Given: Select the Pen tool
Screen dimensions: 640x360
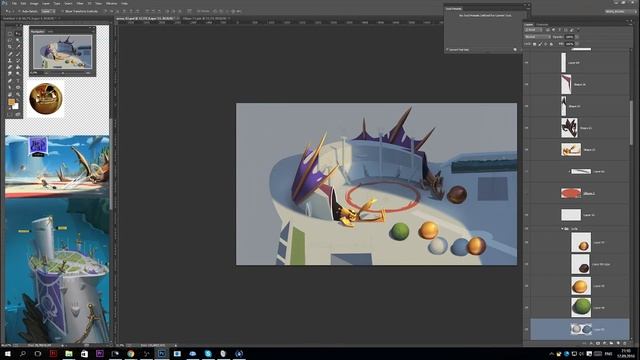Looking at the screenshot, I should click(10, 80).
